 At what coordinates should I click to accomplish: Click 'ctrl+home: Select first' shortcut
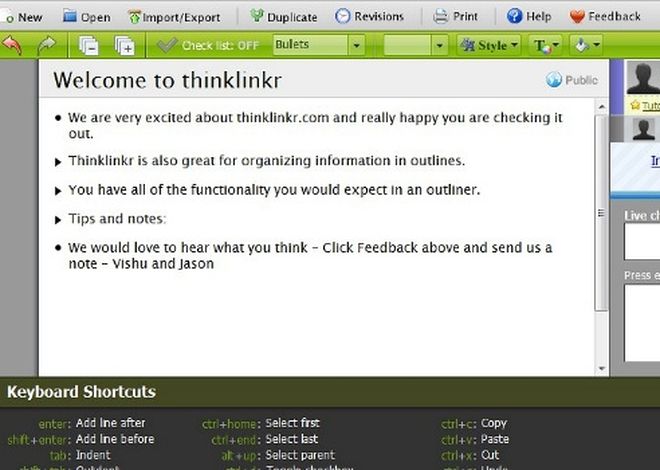(x=261, y=423)
